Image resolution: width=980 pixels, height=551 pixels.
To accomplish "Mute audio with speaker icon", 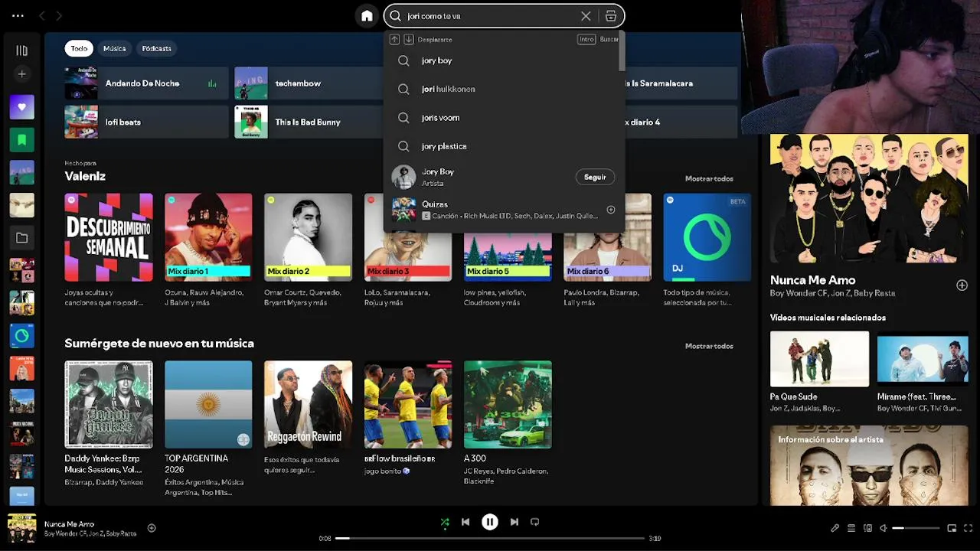I will coord(884,528).
